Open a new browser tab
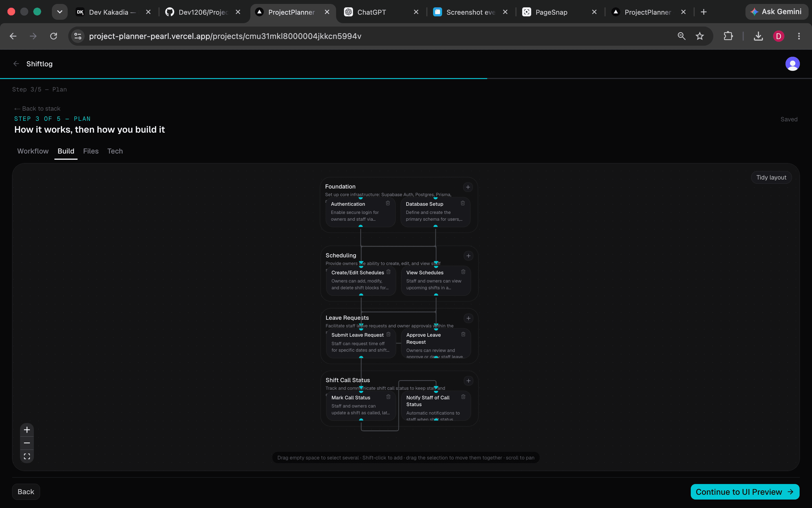Viewport: 812px width, 508px height. tap(704, 12)
